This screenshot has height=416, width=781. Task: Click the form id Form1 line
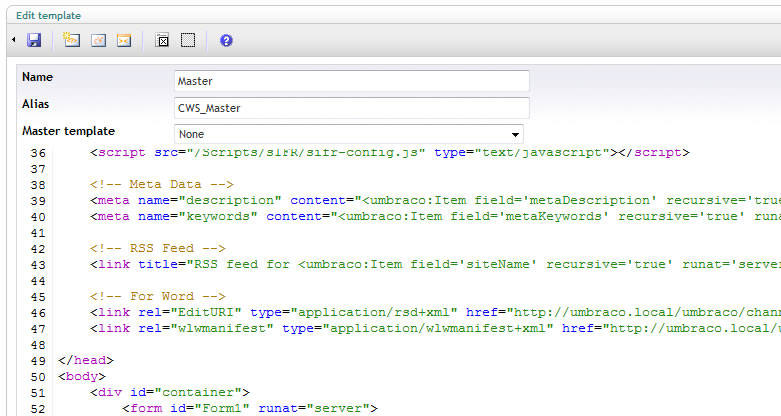pos(250,408)
